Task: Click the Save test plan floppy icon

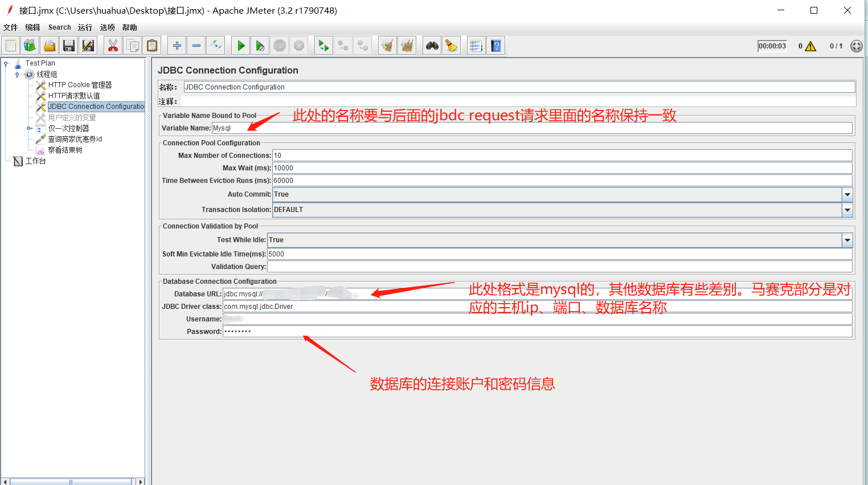Action: point(69,46)
